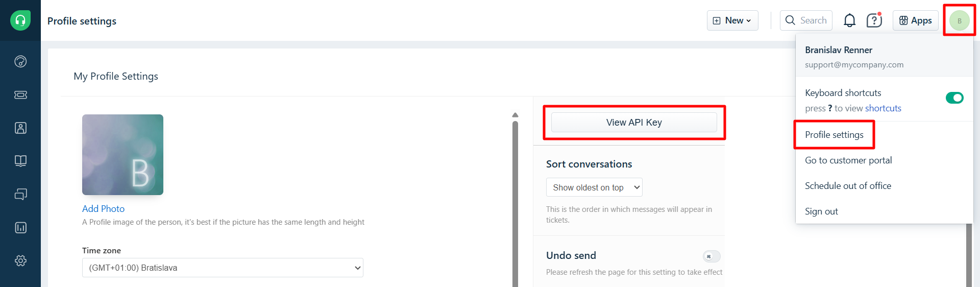Open the Solutions book icon in sidebar
This screenshot has width=980, height=287.
pyautogui.click(x=20, y=161)
